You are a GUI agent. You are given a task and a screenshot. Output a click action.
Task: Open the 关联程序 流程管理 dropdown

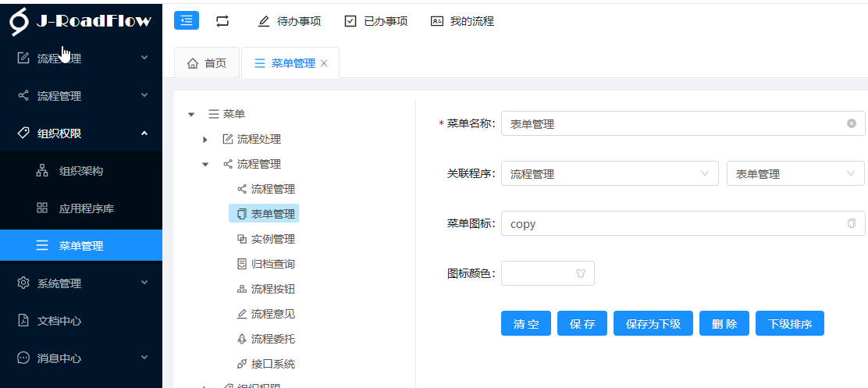610,173
